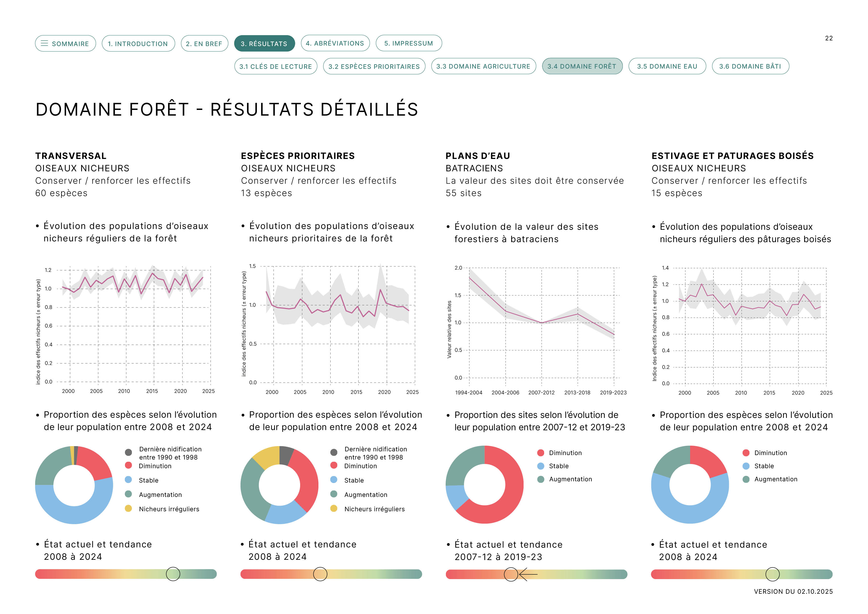Click the green Augmentation dot in the Transversal legend
The height and width of the screenshot is (614, 868).
[128, 494]
